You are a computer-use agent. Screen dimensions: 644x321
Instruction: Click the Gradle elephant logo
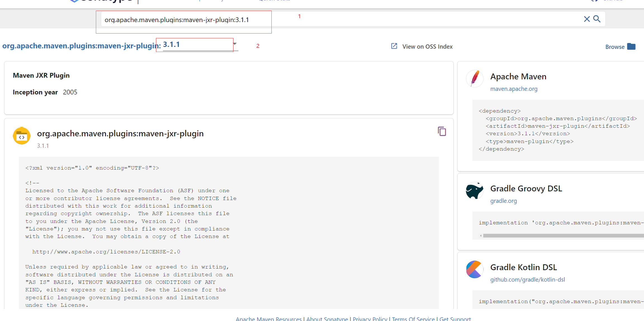(x=475, y=191)
